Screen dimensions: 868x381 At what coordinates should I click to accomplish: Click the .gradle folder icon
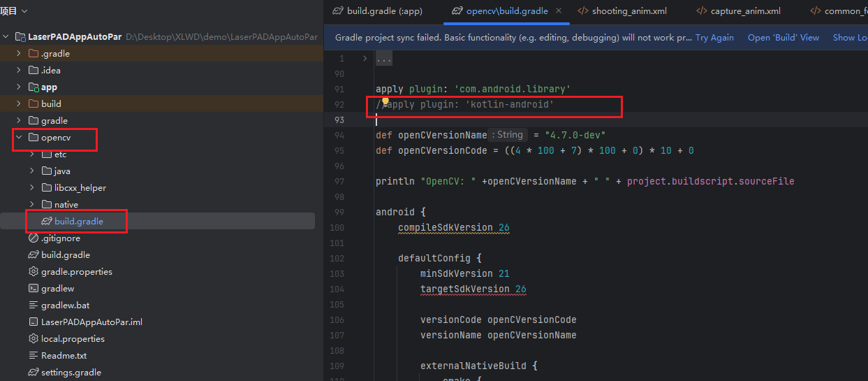coord(34,53)
